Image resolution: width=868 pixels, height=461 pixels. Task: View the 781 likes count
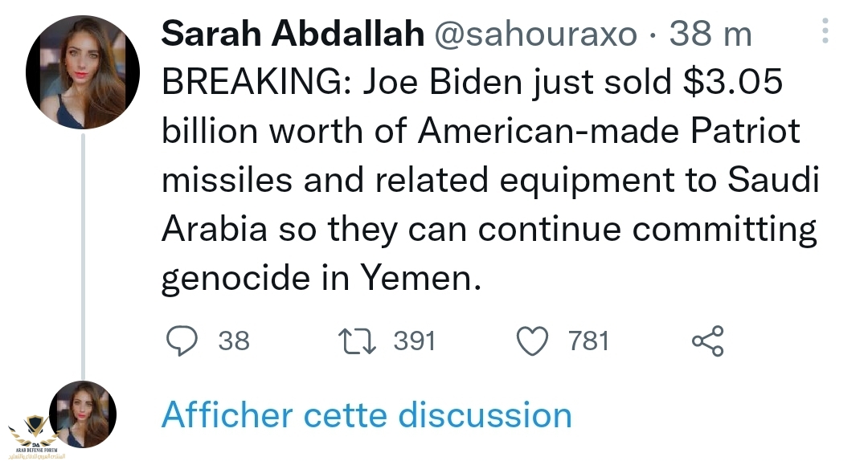[588, 341]
